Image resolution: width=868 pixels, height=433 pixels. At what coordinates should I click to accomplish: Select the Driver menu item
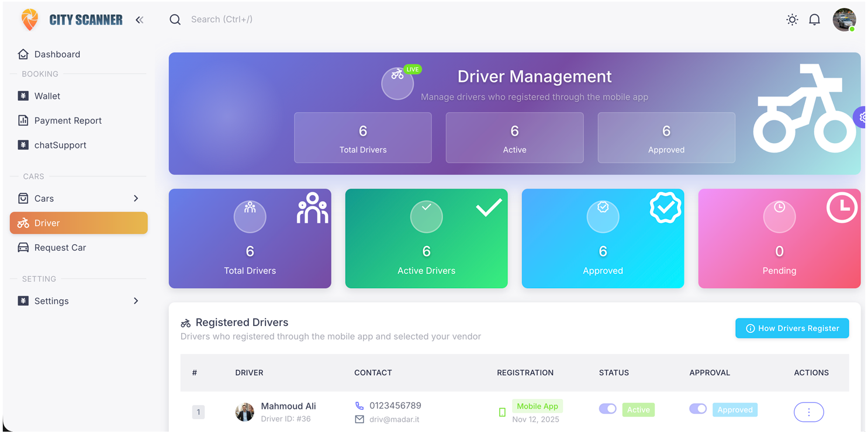coord(46,223)
